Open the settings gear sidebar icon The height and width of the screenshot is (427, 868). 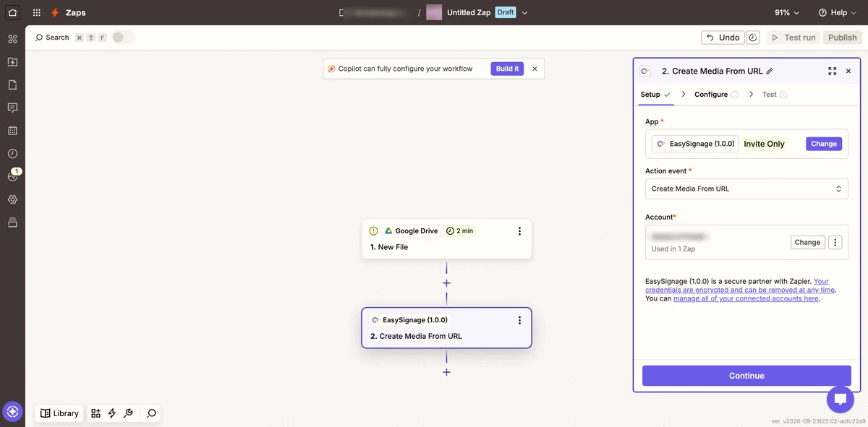12,199
